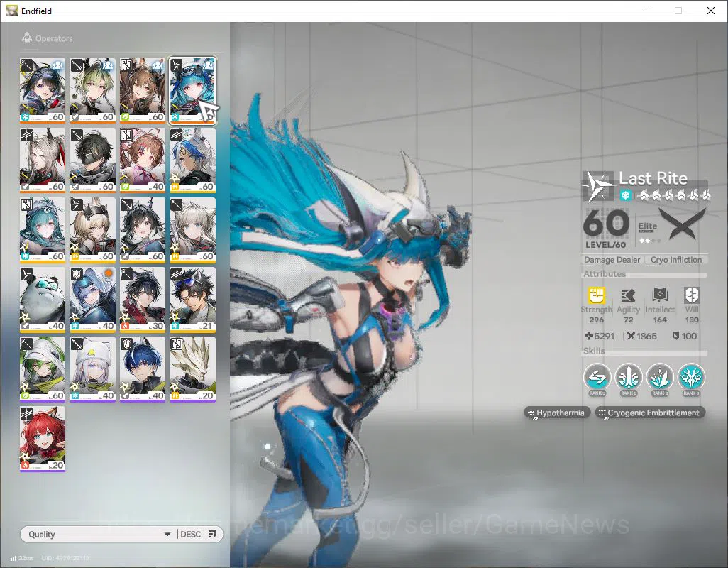Click the yellow Strength attribute icon
Screen dimensions: 728x568
[x=597, y=295]
